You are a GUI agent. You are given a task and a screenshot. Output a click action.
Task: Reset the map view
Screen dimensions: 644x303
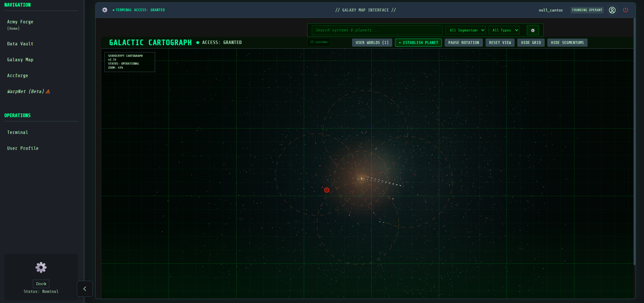point(500,43)
